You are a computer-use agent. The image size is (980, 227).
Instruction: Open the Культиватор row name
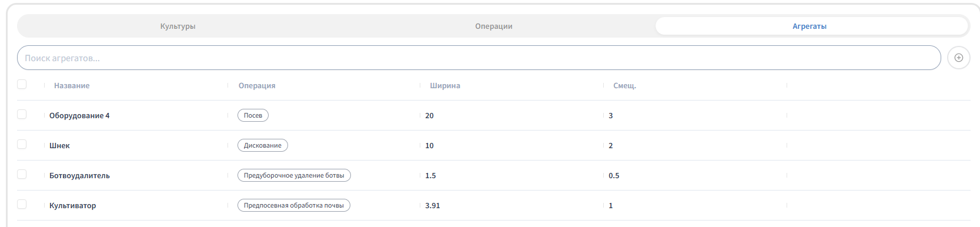72,205
